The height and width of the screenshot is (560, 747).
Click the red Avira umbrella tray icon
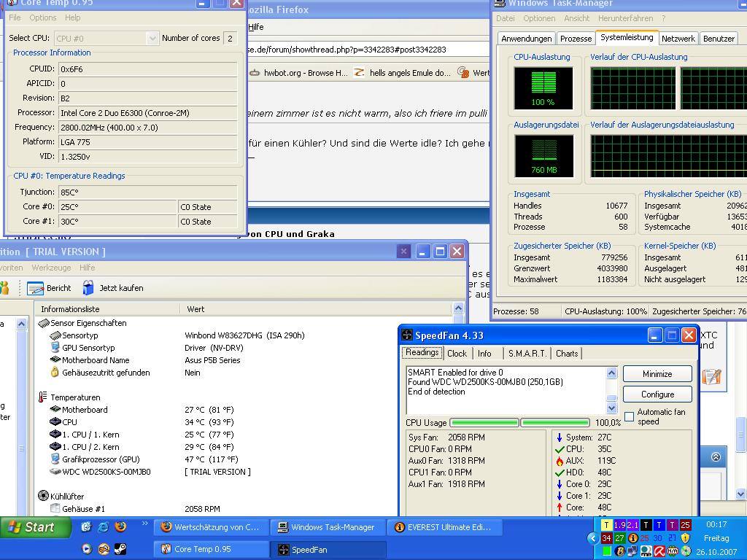coord(659,551)
